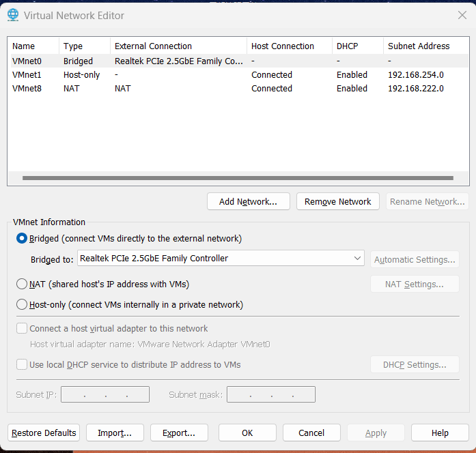Click VMnet8's Enabled DHCP cell
This screenshot has height=453, width=476.
[x=352, y=88]
